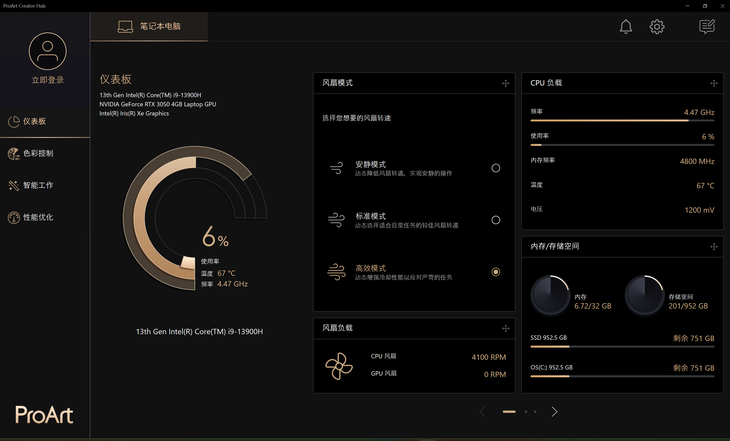This screenshot has height=441, width=730.
Task: Click the move handle on CPU 负载 panel
Action: coord(714,83)
